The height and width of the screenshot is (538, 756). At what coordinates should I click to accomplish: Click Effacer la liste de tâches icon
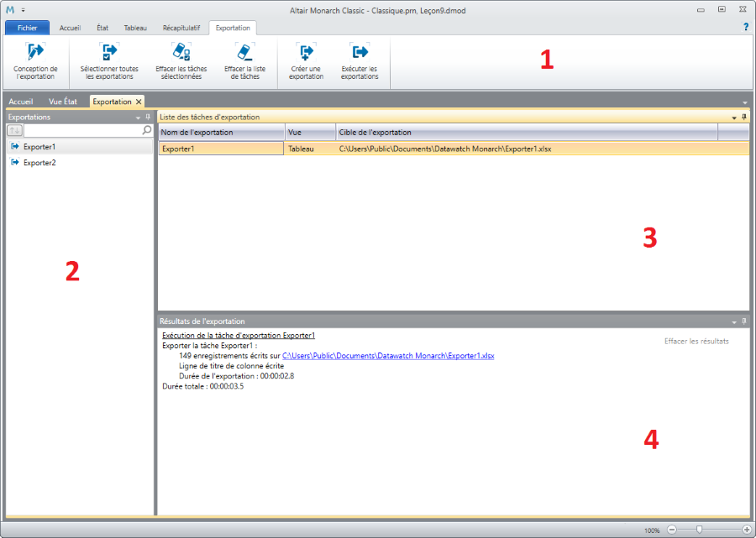tap(244, 52)
